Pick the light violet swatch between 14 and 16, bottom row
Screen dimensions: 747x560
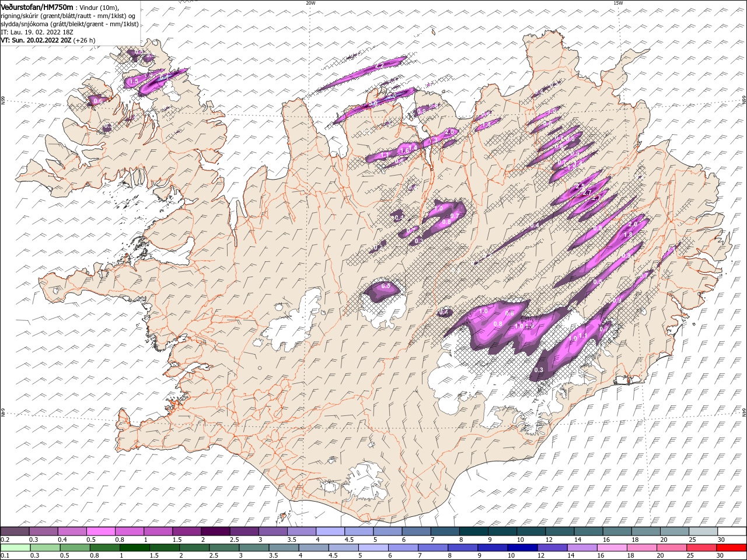581,548
